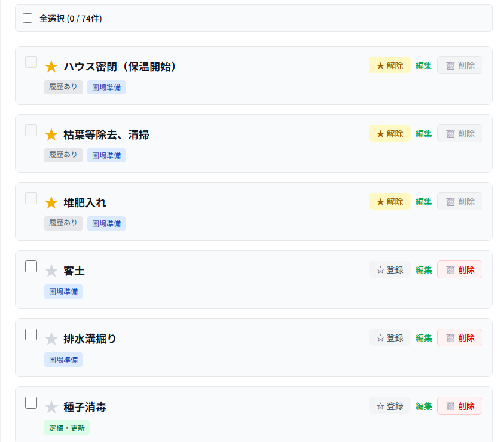The width and height of the screenshot is (504, 442).
Task: Click the gold star beside 枯葉等除去、清掃
Action: coord(51,135)
